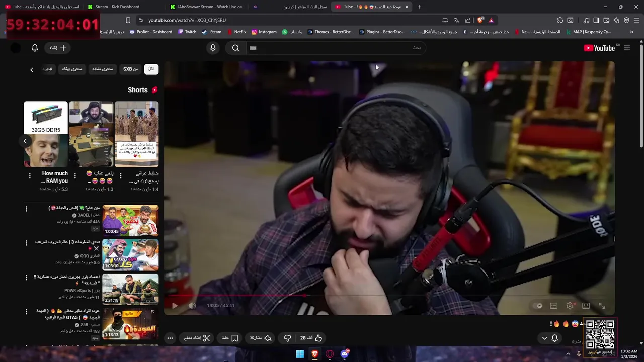Image resolution: width=644 pixels, height=362 pixels.
Task: Bookmark this page from the address bar
Action: [128, 20]
